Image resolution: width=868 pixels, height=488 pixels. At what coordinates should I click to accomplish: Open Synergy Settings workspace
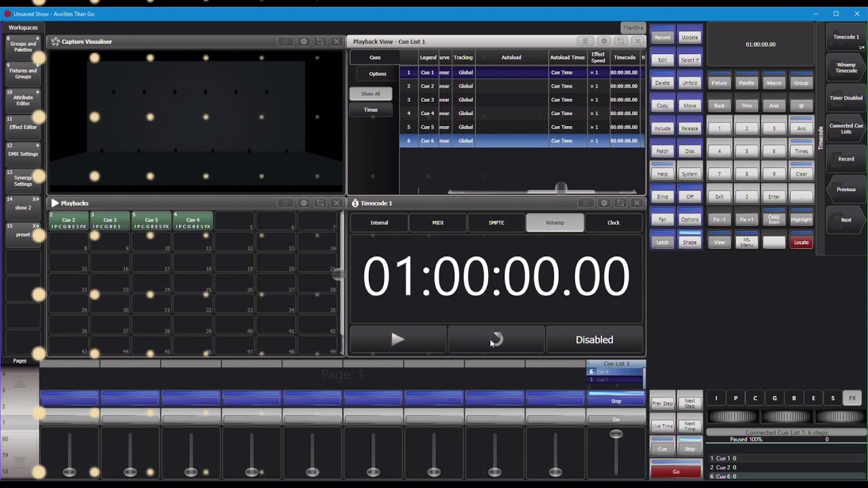tap(23, 181)
